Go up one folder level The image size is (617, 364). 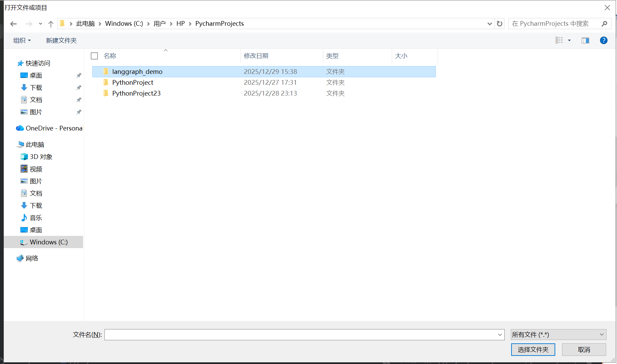click(51, 24)
